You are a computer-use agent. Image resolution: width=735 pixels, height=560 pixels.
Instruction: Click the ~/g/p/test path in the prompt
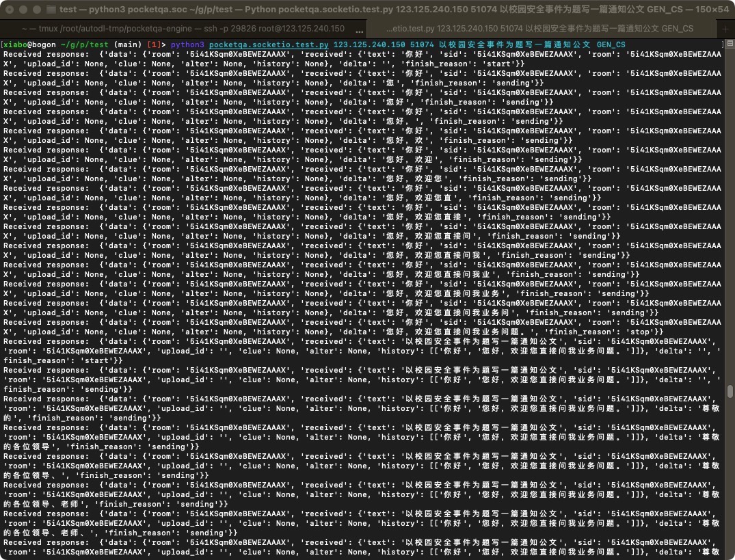pyautogui.click(x=83, y=45)
